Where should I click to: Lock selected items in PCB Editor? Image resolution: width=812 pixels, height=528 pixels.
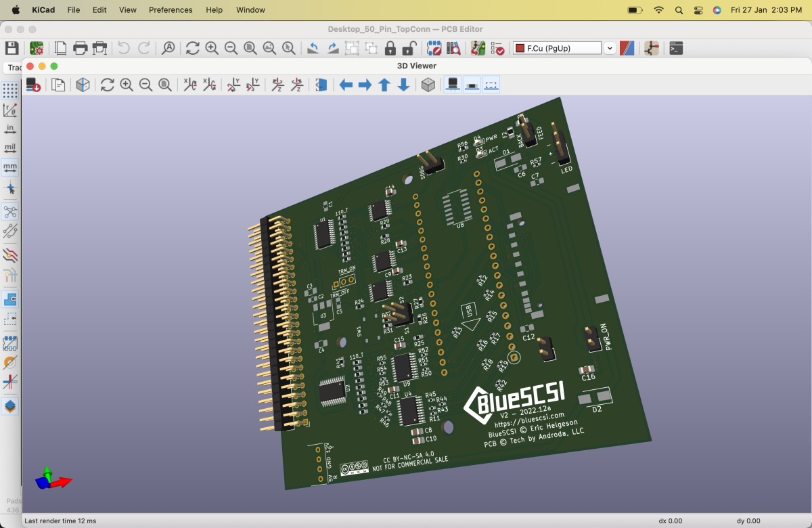pos(390,48)
